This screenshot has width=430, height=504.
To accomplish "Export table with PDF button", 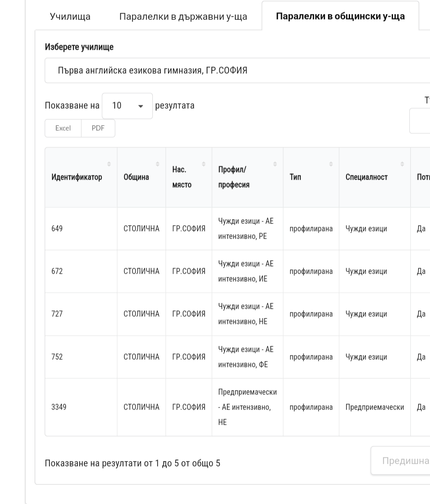I will click(x=98, y=128).
